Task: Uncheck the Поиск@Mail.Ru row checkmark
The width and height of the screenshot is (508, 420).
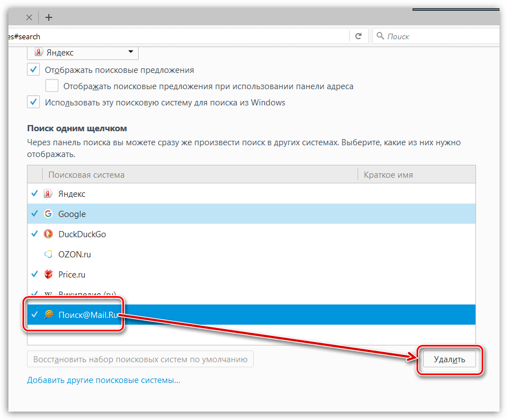Action: (34, 314)
